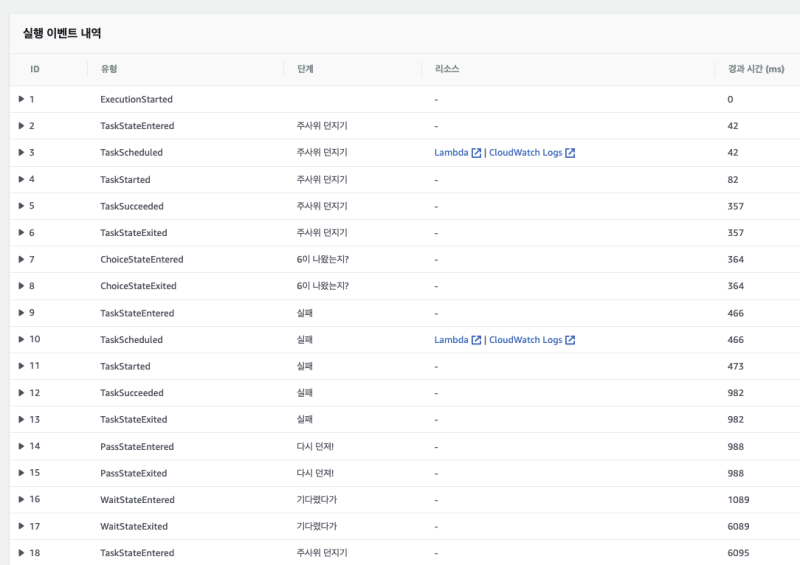Click external link icon beside CloudWatch Logs, row 3

click(x=570, y=153)
